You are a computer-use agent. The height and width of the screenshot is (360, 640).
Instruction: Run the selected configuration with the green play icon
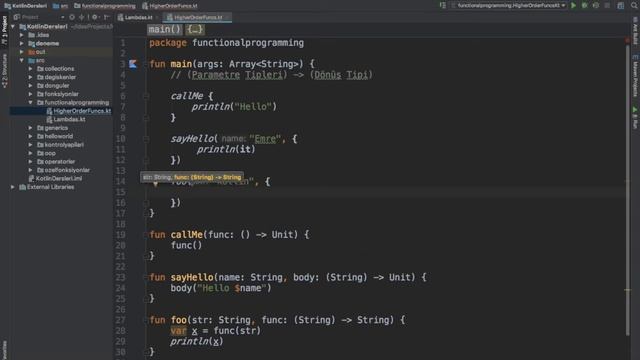point(573,5)
